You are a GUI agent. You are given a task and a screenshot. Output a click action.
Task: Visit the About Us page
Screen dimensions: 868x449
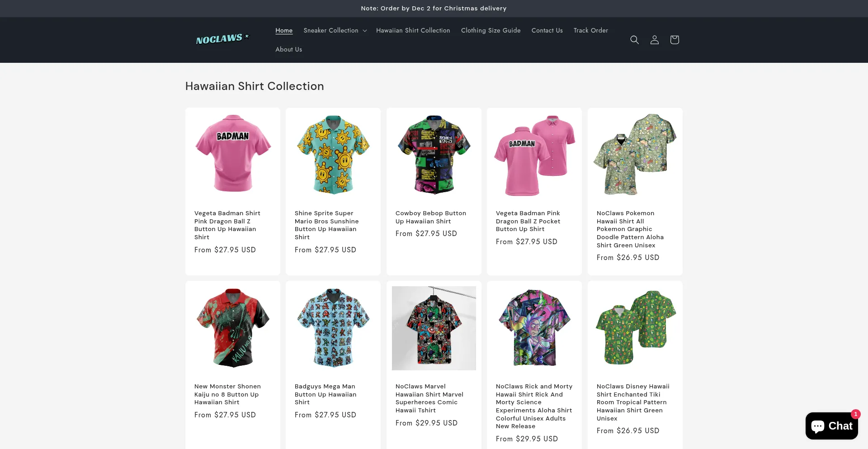[288, 49]
